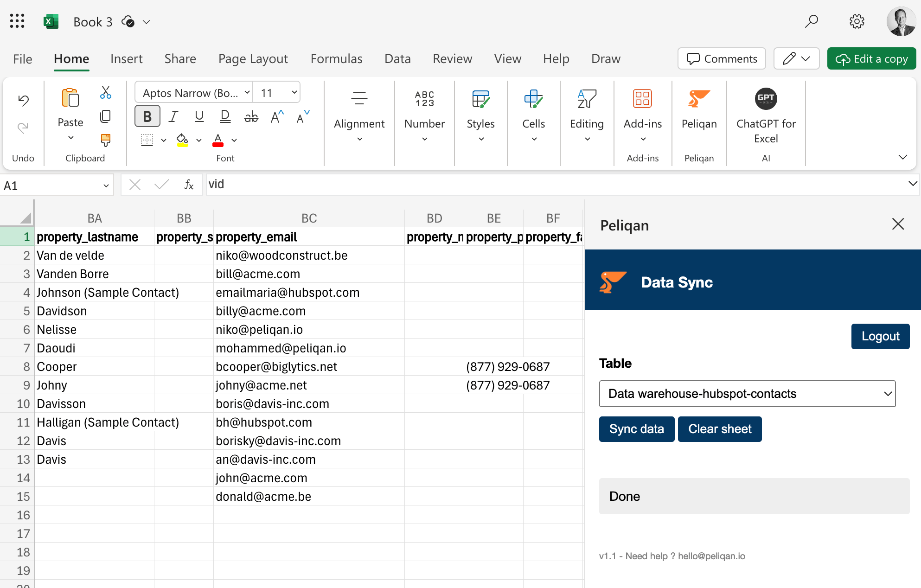This screenshot has height=588, width=921.
Task: Open settings gear
Action: pyautogui.click(x=857, y=21)
